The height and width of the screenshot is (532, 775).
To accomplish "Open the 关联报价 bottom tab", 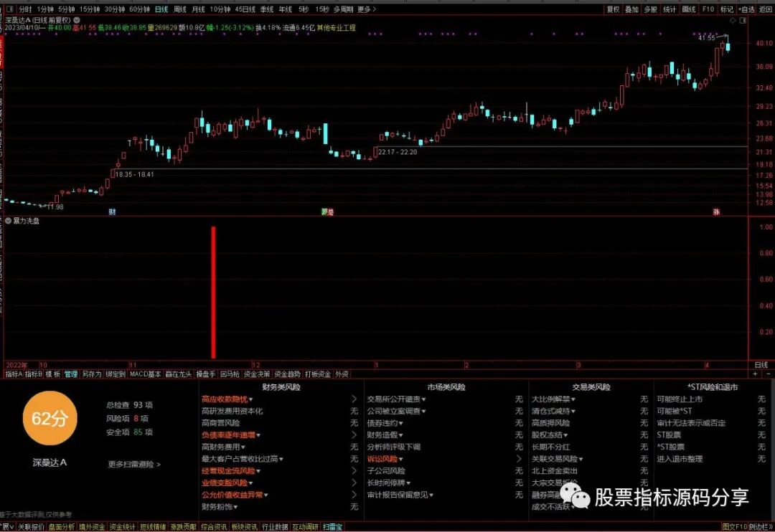I will 31,527.
